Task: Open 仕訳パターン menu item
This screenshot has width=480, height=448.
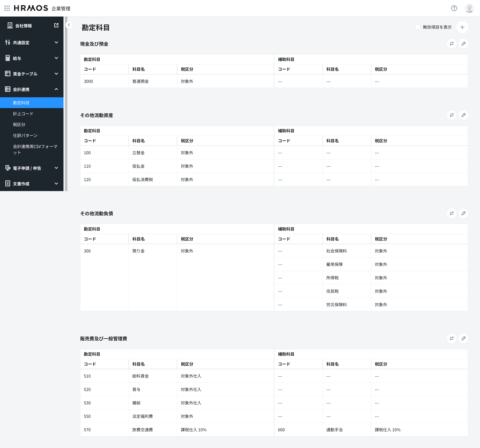Action: (25, 136)
